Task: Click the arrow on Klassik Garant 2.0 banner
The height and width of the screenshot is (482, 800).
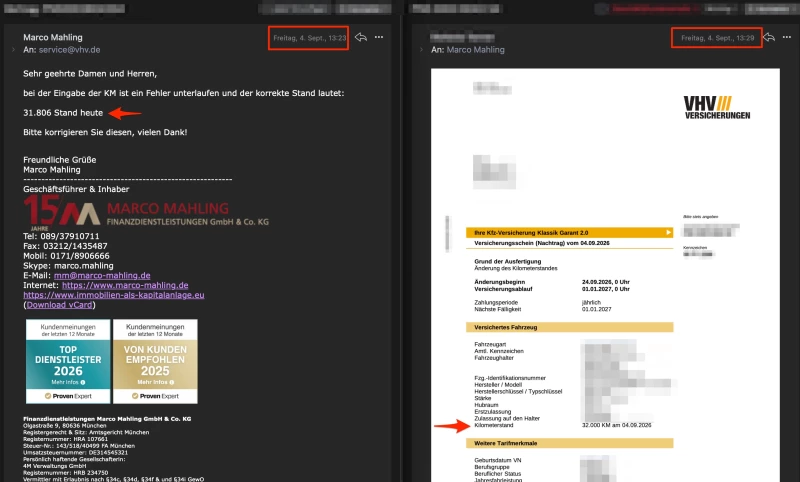Action: 668,233
